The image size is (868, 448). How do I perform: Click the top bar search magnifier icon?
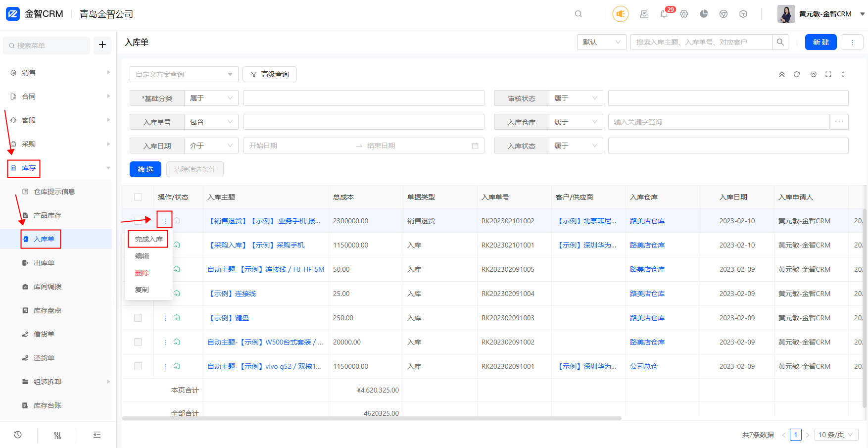(x=578, y=14)
